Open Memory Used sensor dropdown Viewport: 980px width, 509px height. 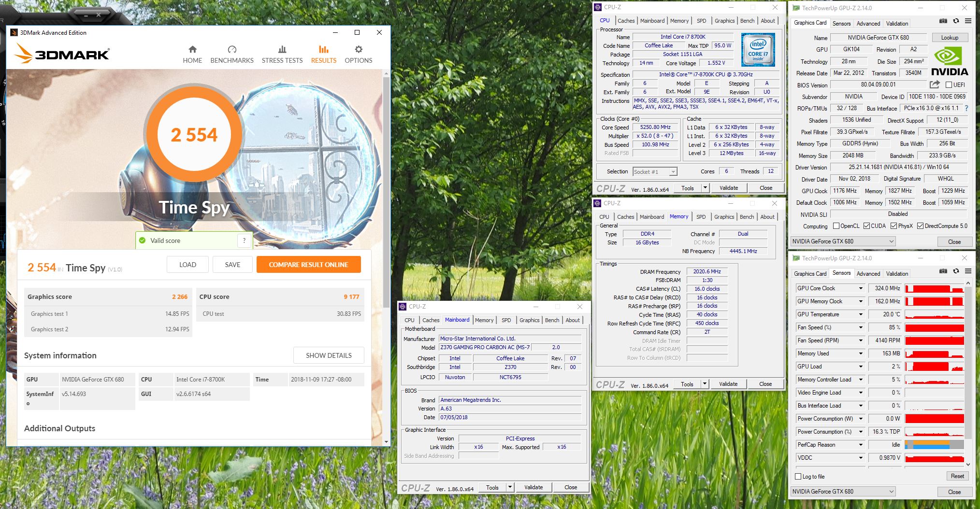[861, 353]
